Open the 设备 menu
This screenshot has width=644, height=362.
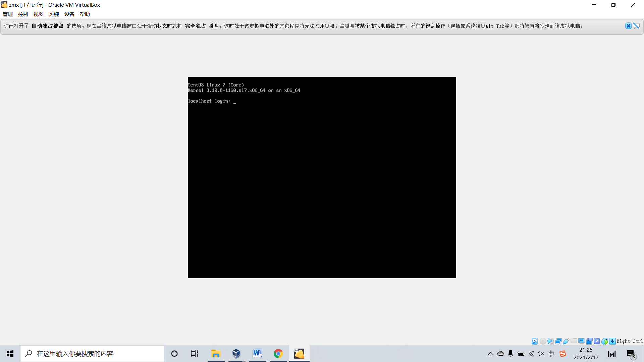tap(69, 14)
